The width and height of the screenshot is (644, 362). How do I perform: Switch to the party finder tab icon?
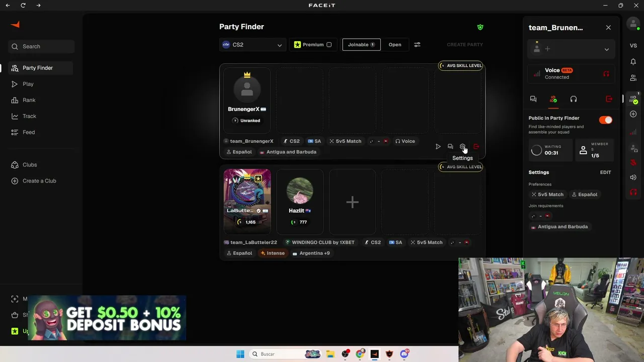coord(553,99)
